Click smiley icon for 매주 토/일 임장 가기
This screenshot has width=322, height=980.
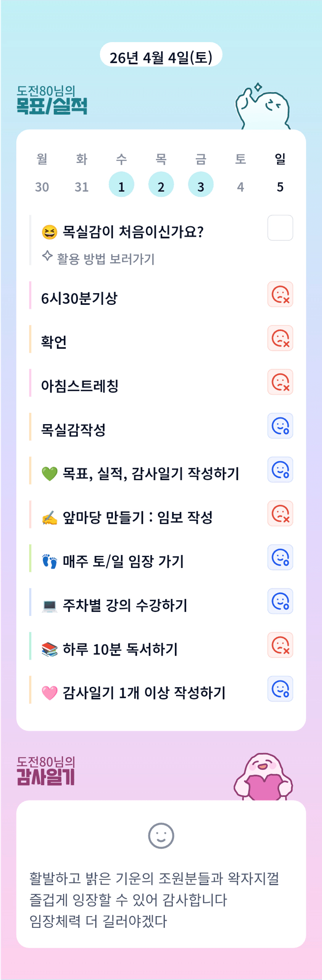pos(280,557)
